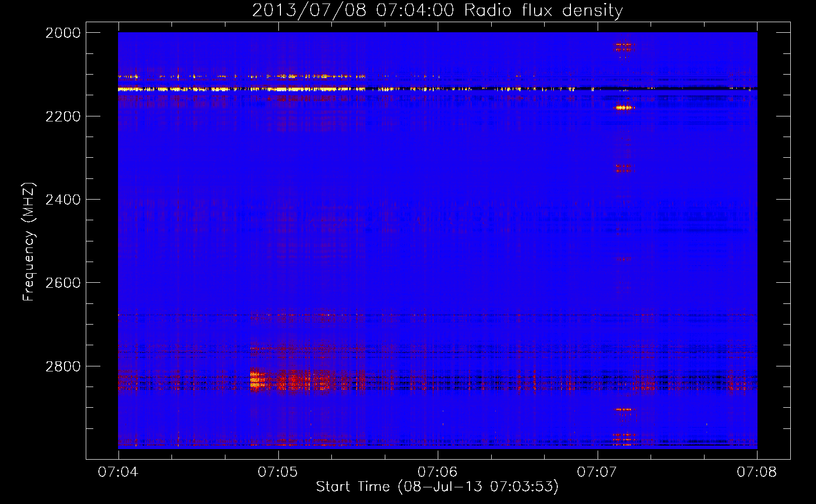
Task: Click the 07:07 time tick label
Action: tap(597, 472)
